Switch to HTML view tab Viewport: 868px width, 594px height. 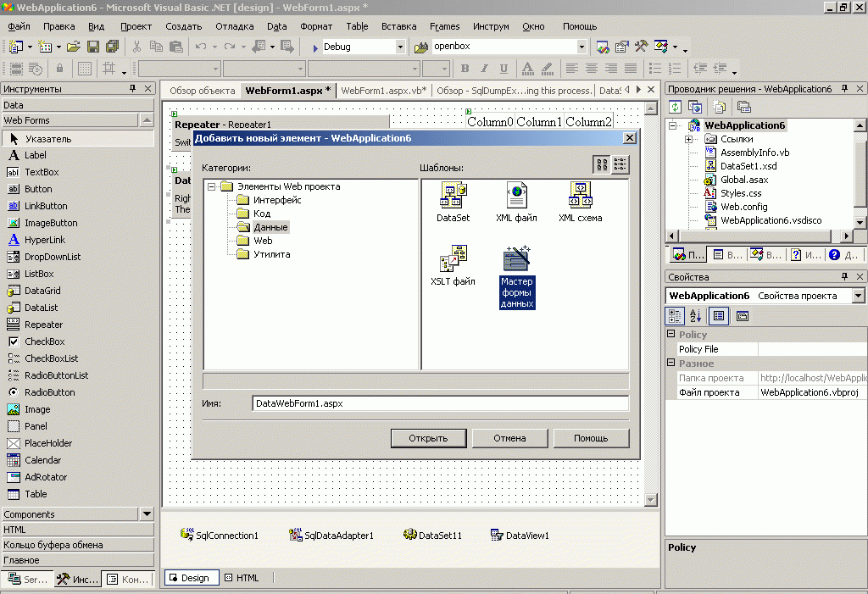(242, 577)
